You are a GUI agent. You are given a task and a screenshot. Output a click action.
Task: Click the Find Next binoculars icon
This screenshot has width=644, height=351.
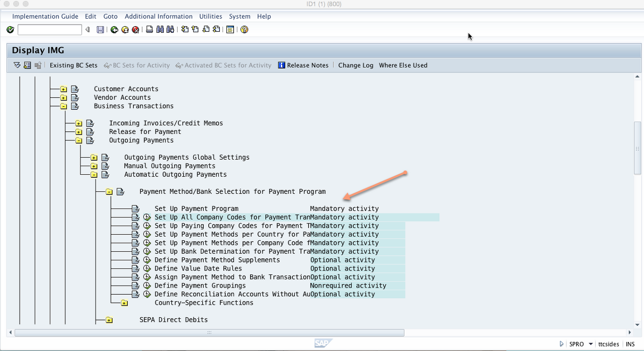pos(170,30)
